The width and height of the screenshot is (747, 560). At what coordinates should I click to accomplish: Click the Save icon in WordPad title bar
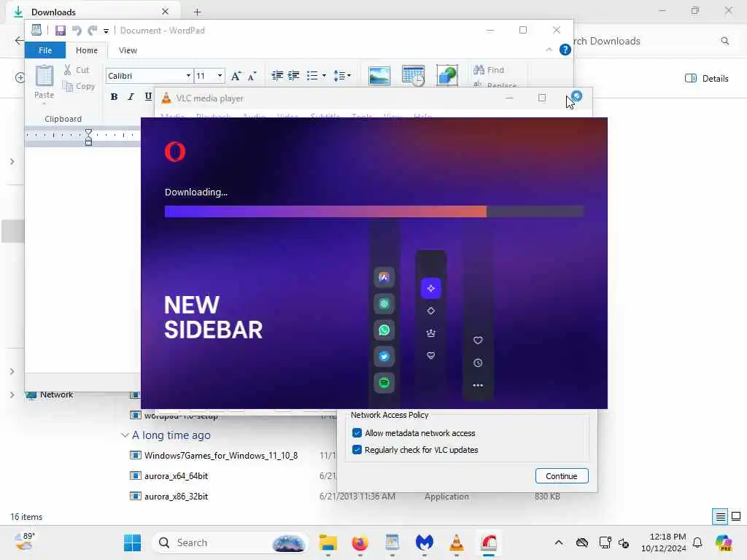coord(61,31)
